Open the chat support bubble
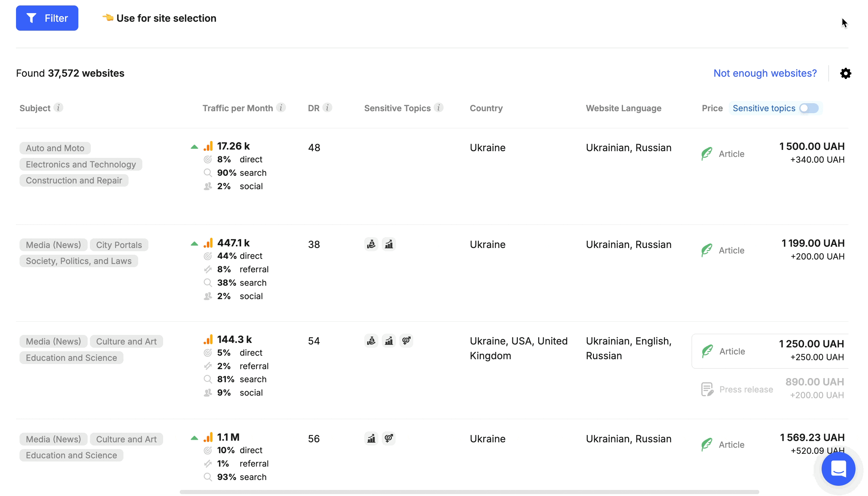This screenshot has width=868, height=496. click(839, 469)
